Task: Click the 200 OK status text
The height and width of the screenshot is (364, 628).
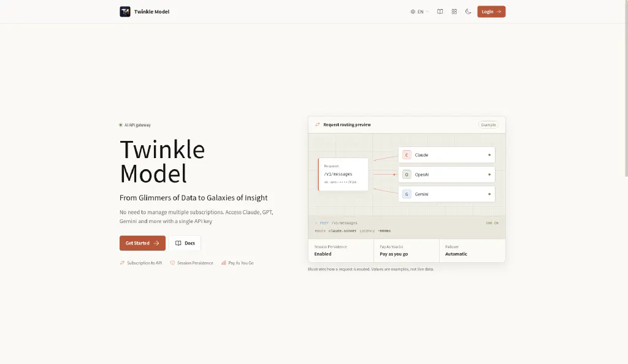Action: tap(492, 223)
